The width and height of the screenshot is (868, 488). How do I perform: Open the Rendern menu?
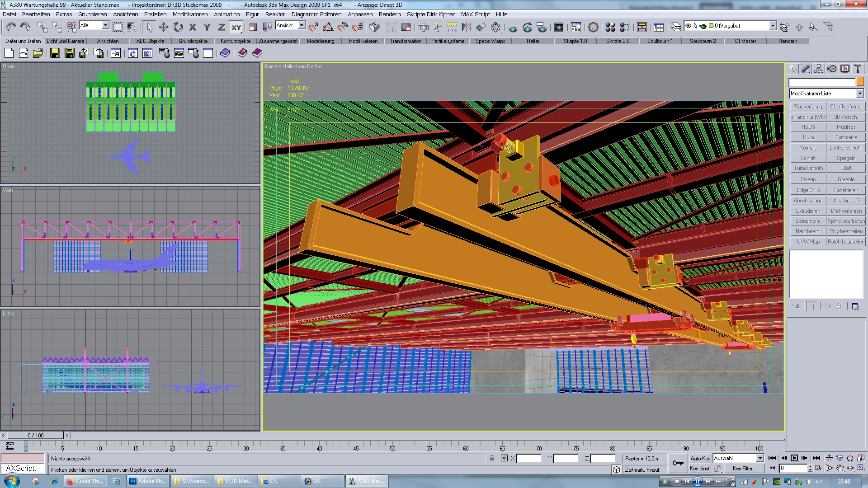[x=389, y=14]
